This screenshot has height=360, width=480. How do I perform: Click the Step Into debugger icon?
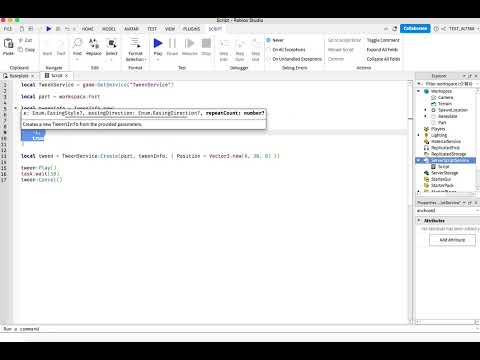coord(224,43)
